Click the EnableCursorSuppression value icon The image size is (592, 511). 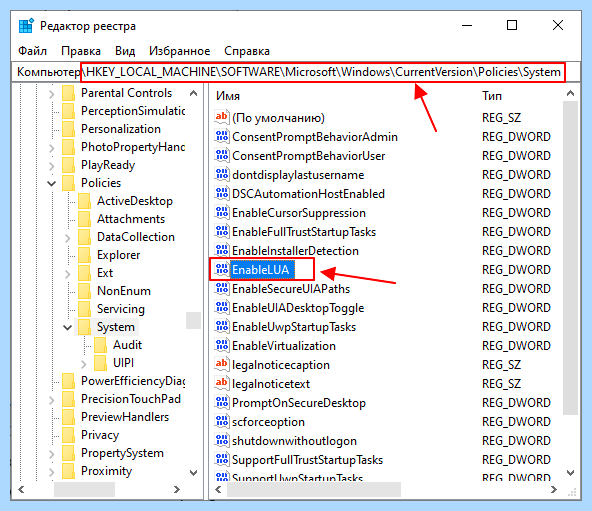(x=222, y=212)
